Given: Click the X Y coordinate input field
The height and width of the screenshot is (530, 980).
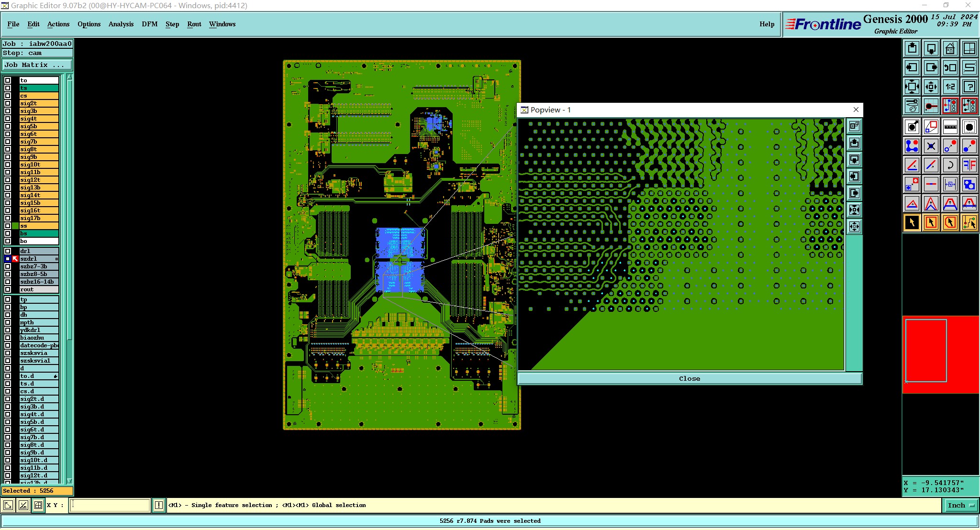Looking at the screenshot, I should [110, 505].
